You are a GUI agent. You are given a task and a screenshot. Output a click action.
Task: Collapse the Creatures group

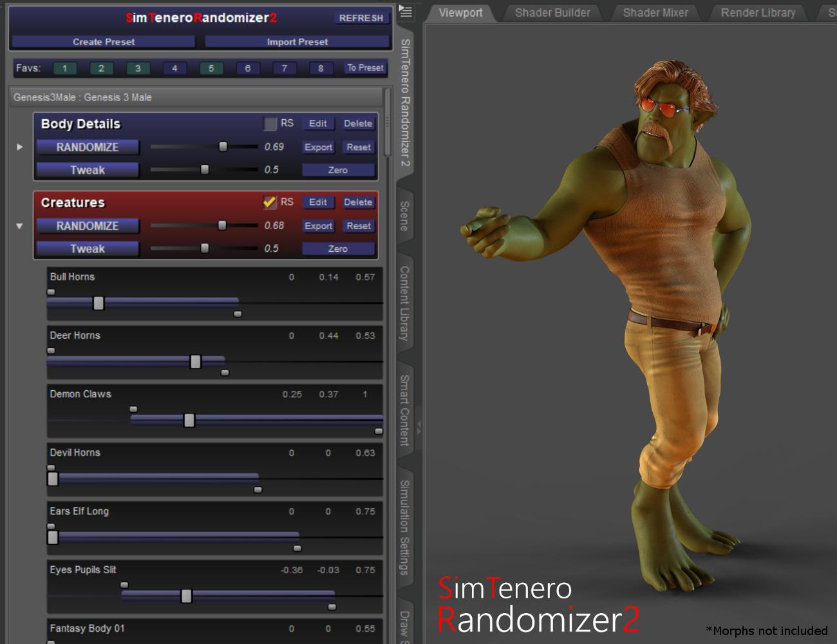[x=19, y=226]
